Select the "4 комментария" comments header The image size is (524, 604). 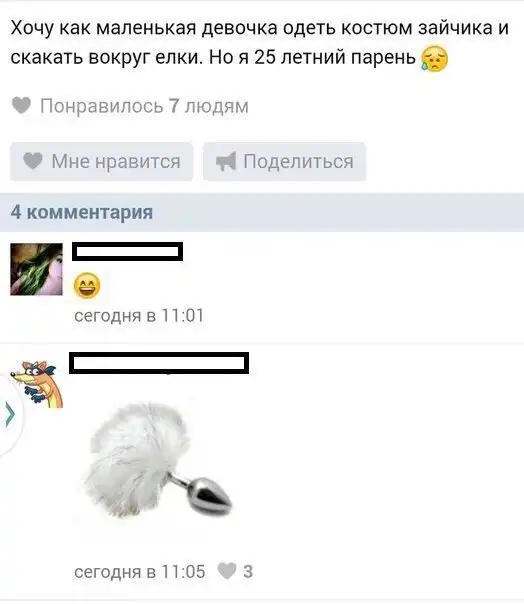pos(82,212)
